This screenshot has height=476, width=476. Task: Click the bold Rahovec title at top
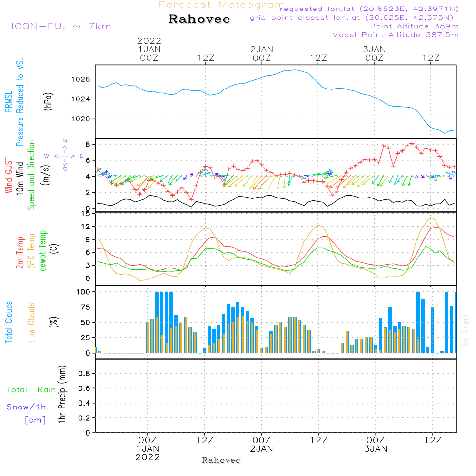coord(199,20)
